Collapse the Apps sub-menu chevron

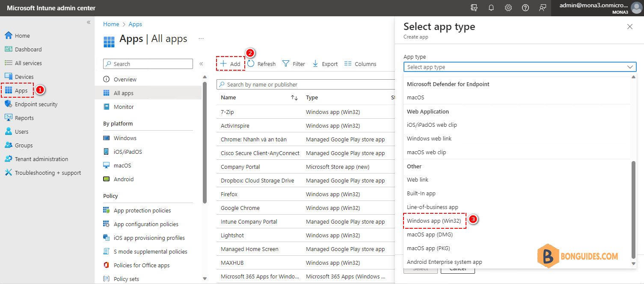[x=201, y=64]
